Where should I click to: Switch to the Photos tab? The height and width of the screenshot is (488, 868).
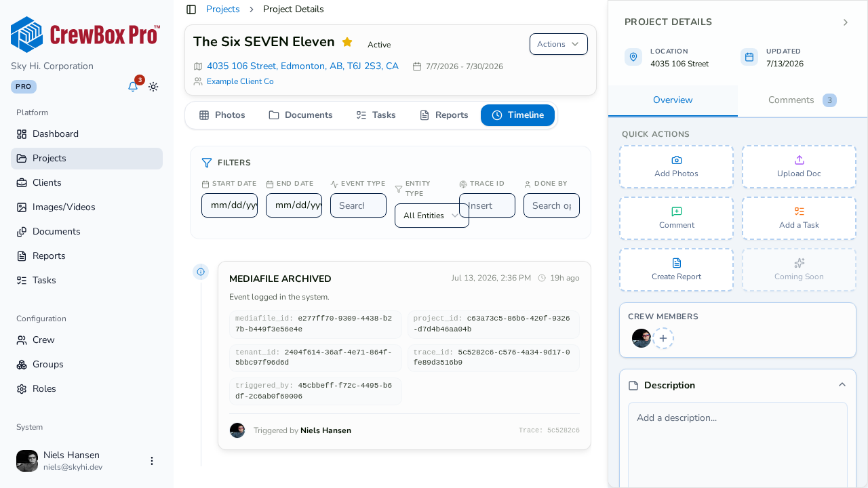(x=222, y=115)
